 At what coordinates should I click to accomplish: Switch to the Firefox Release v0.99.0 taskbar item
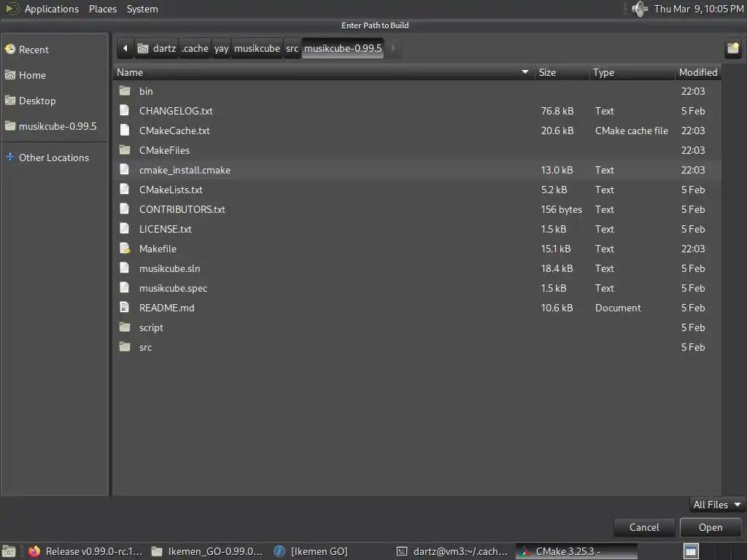click(x=86, y=551)
